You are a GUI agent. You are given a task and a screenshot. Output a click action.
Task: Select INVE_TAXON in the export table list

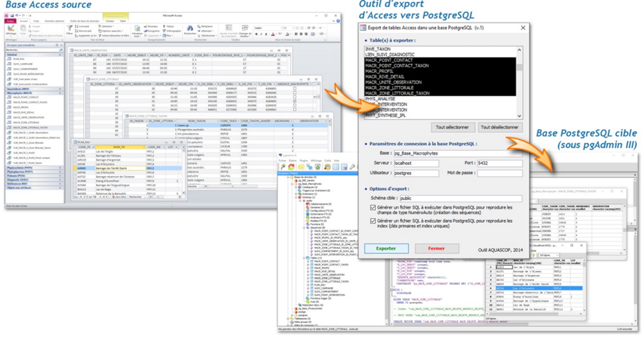(x=440, y=49)
